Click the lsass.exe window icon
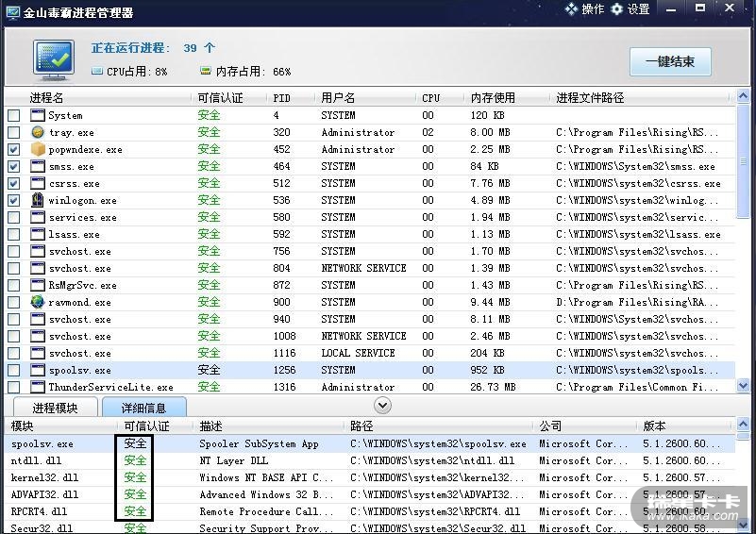The width and height of the screenshot is (756, 534). pos(38,234)
